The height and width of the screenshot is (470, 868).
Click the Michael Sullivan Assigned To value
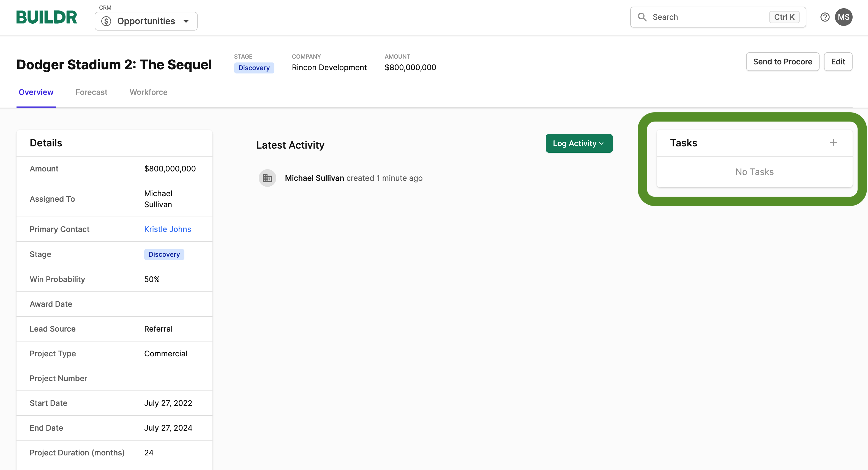pyautogui.click(x=158, y=199)
